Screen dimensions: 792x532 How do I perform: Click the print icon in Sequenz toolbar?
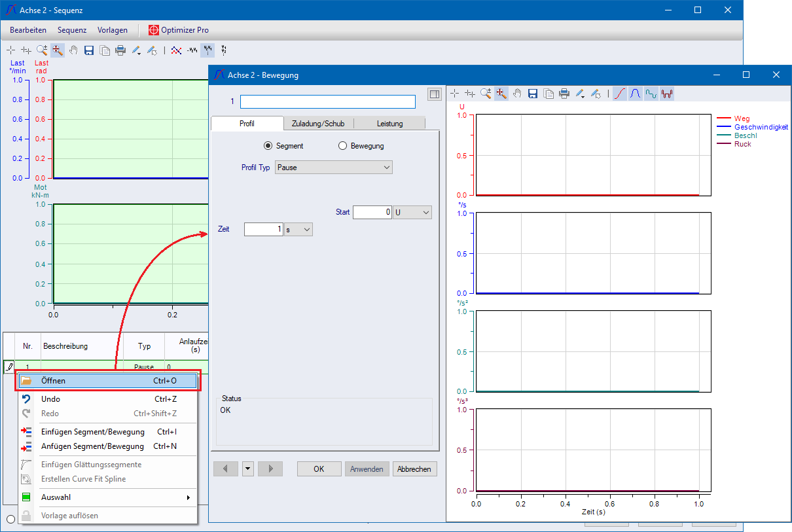pyautogui.click(x=120, y=50)
